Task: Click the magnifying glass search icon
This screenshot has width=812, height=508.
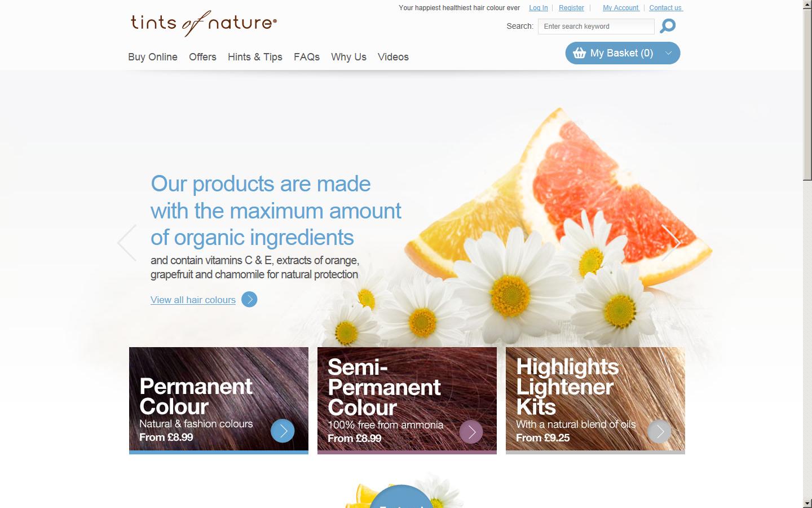Action: (668, 26)
